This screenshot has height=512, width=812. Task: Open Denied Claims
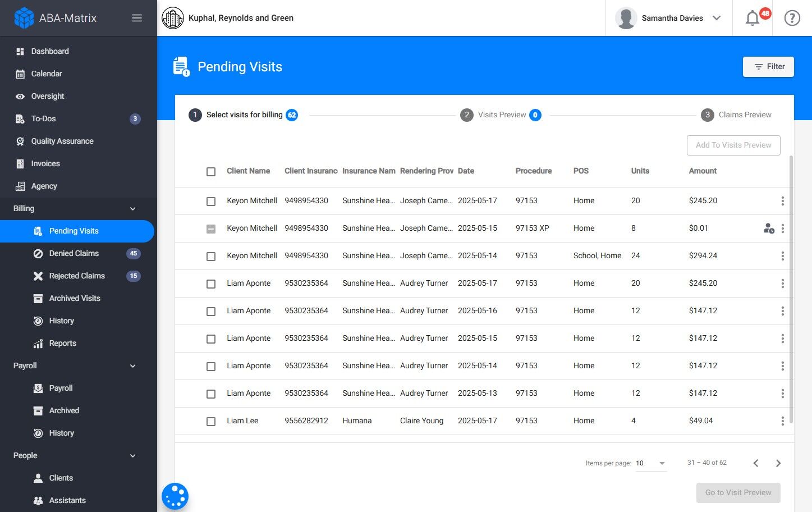[x=74, y=253]
